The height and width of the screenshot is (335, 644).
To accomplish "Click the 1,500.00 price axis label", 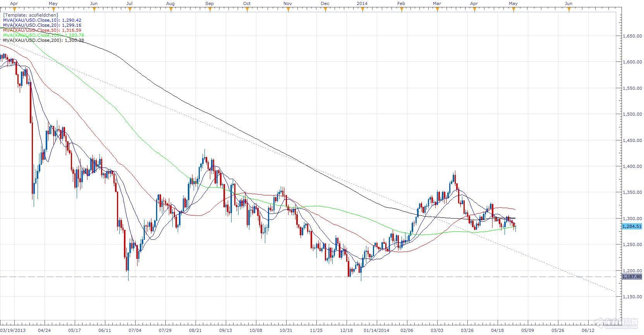I will (632, 114).
